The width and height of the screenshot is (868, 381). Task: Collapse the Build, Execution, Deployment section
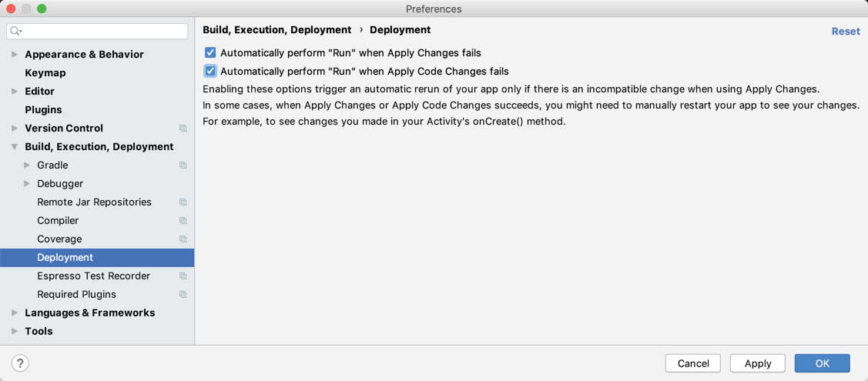pyautogui.click(x=15, y=147)
